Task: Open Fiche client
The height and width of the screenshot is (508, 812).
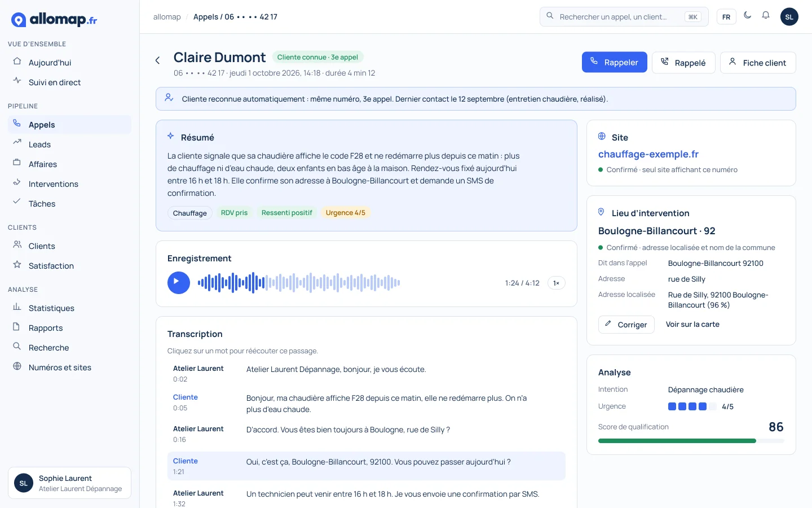Action: pos(758,63)
